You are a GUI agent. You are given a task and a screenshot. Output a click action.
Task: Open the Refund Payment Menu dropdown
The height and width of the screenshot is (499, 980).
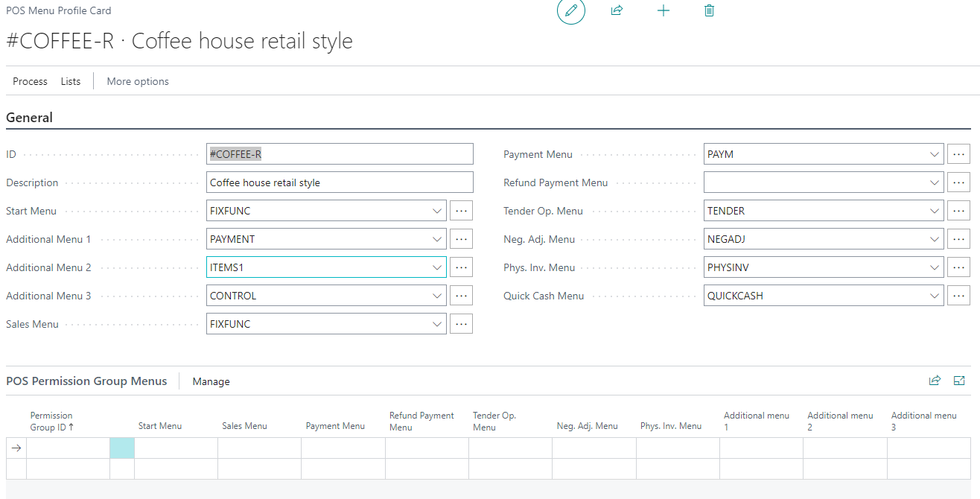click(935, 182)
